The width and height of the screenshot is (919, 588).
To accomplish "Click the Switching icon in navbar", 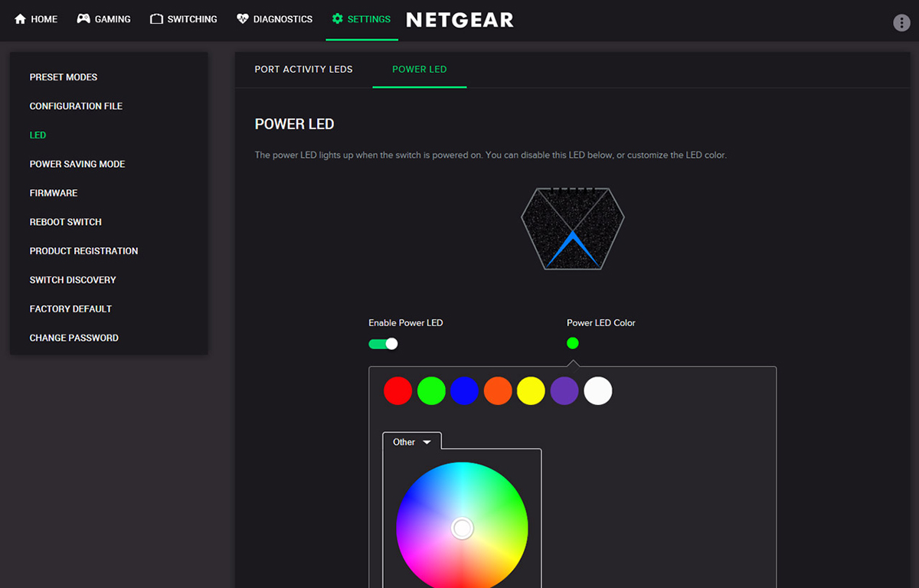I will [x=156, y=19].
